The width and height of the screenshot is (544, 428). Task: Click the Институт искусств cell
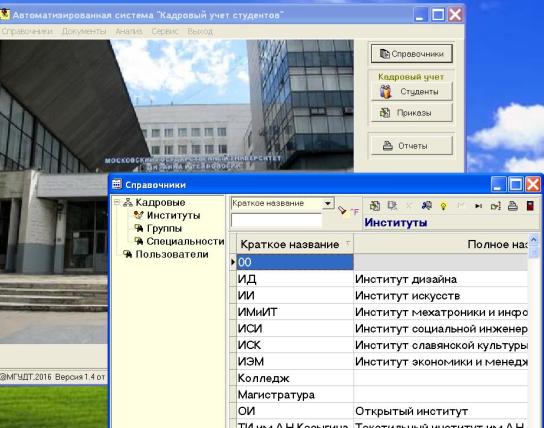pos(441,296)
